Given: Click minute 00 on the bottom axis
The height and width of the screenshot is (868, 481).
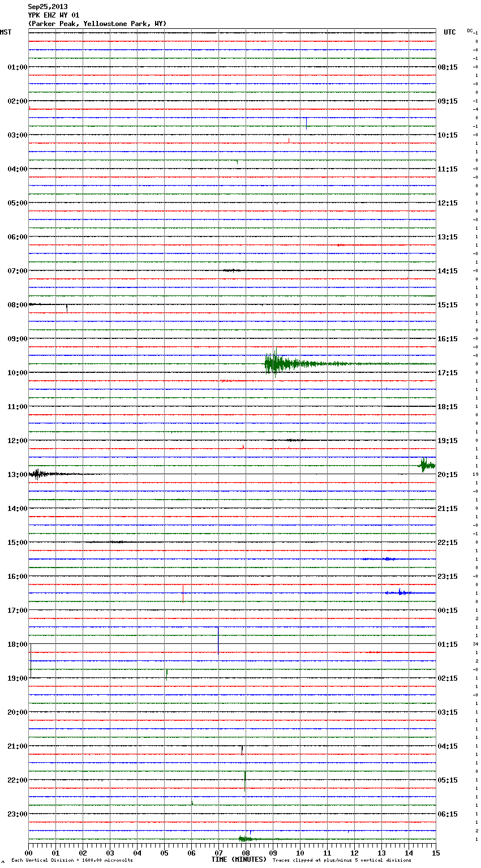Looking at the screenshot, I should point(29,853).
